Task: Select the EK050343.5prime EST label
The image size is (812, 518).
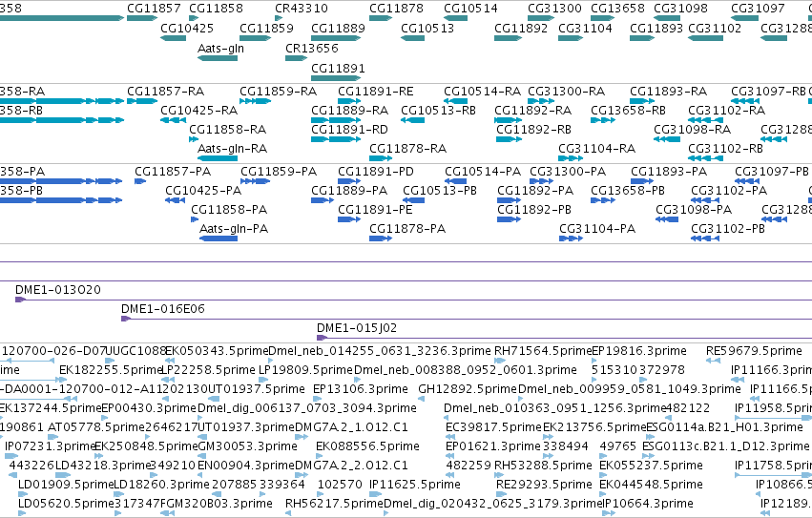Action: coord(217,351)
